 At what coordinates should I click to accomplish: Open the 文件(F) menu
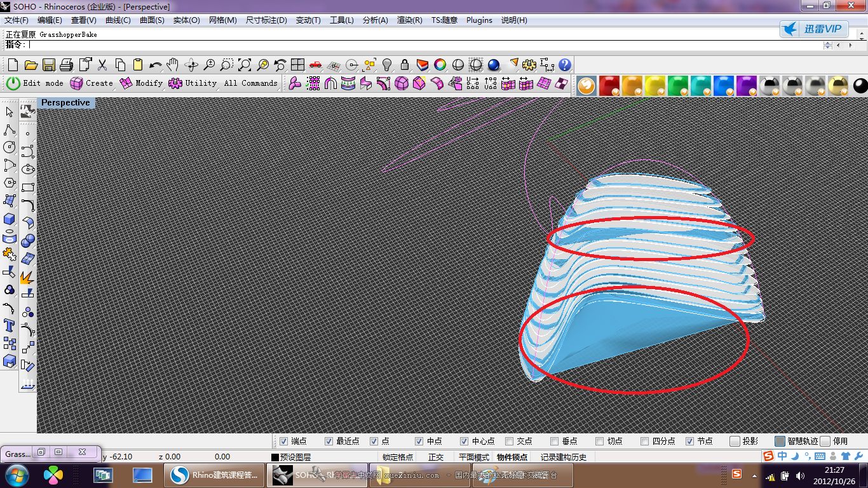pos(17,20)
